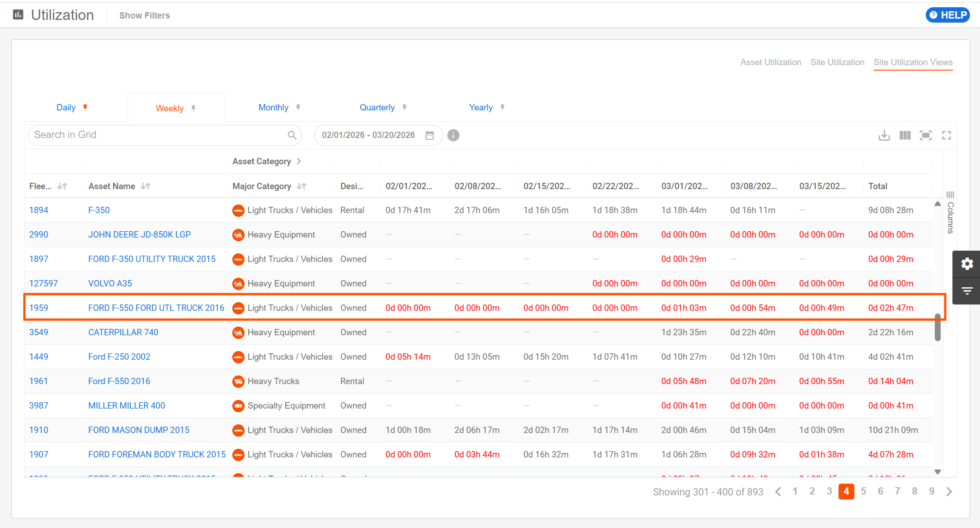
Task: Open the filter lines side button
Action: coord(967,290)
